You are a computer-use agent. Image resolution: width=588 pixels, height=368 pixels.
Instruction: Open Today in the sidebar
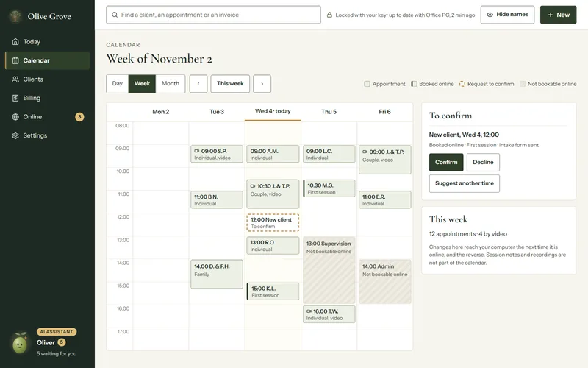click(x=47, y=42)
